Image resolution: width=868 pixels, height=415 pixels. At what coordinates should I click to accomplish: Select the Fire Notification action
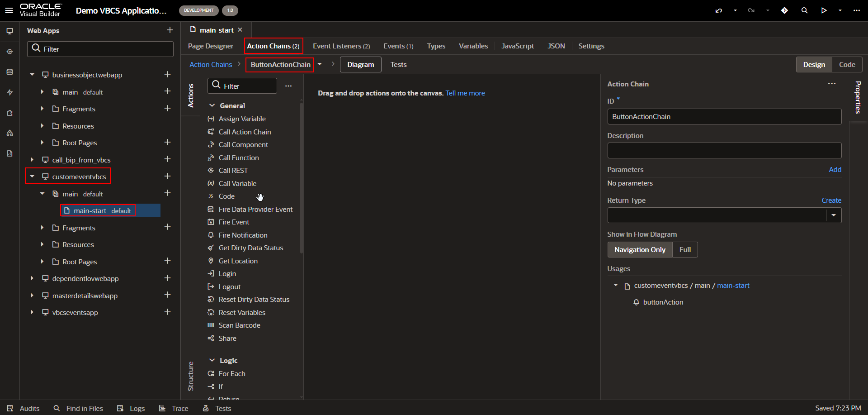pos(243,235)
